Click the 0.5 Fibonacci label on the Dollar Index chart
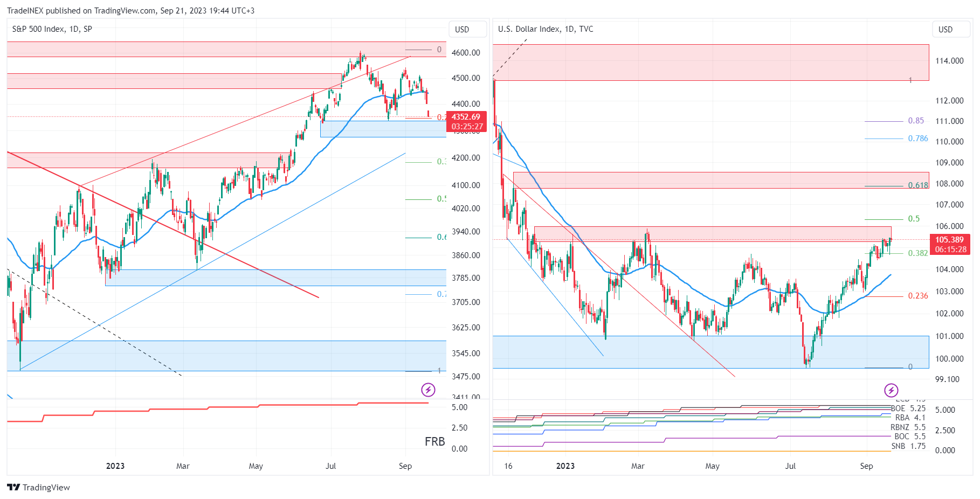This screenshot has width=980, height=499. click(x=914, y=219)
